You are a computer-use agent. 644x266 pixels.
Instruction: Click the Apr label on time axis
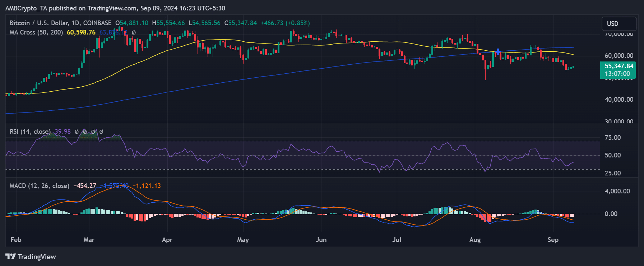coord(167,240)
